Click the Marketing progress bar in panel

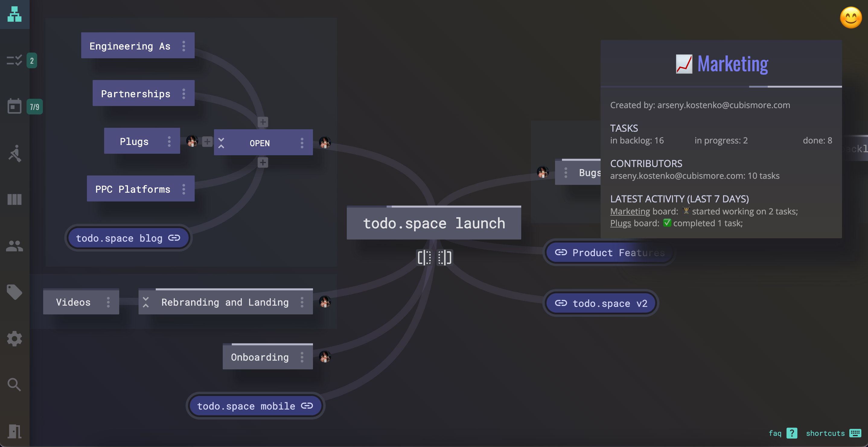721,87
